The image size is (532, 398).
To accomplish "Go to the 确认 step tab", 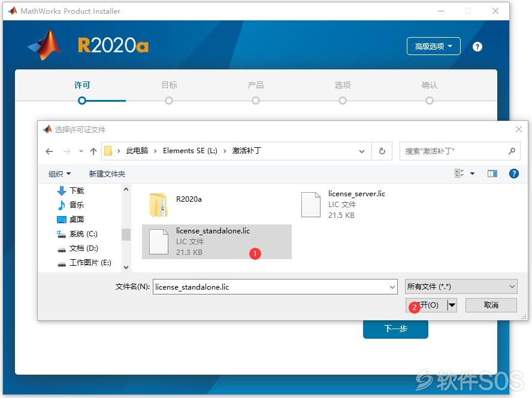I will click(x=430, y=85).
